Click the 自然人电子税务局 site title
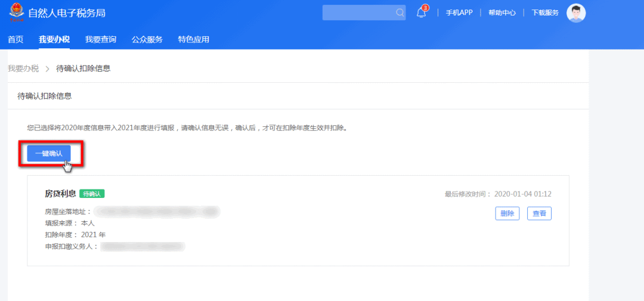 pyautogui.click(x=67, y=13)
